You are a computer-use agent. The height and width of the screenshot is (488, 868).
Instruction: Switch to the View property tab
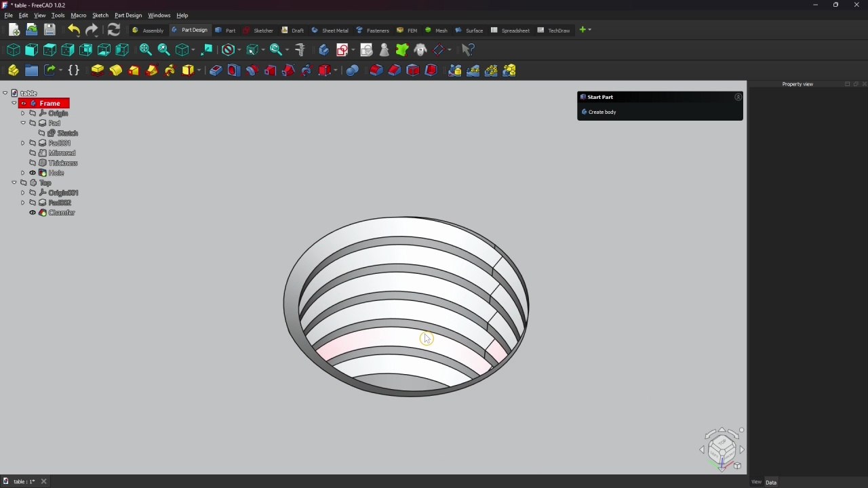(x=756, y=482)
